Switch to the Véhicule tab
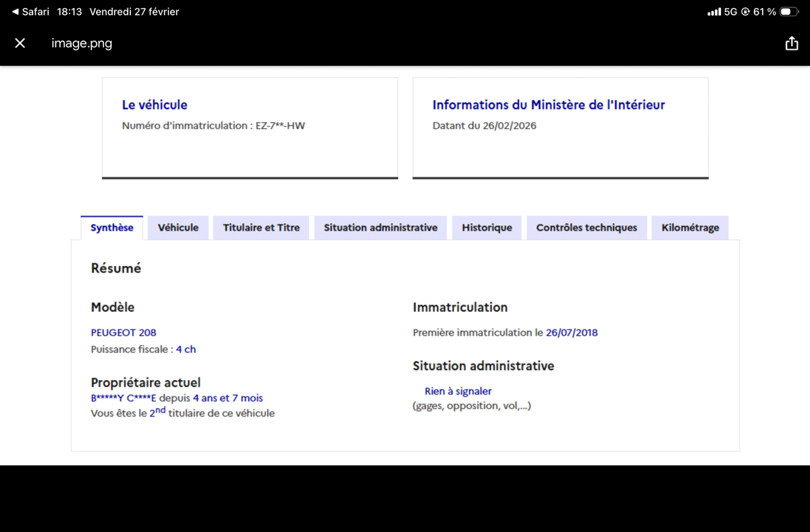Screen dimensions: 810x532 [x=178, y=228]
